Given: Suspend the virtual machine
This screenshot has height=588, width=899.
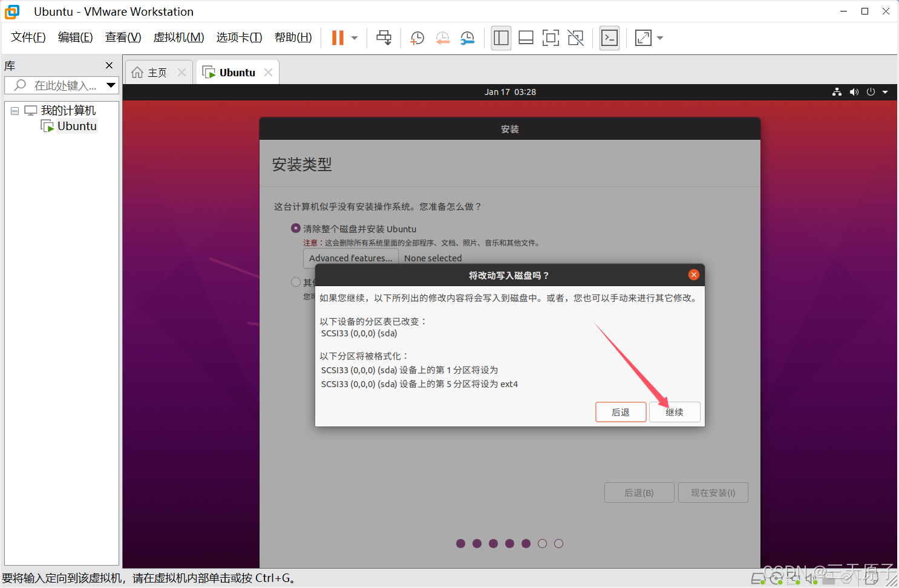Looking at the screenshot, I should click(336, 38).
